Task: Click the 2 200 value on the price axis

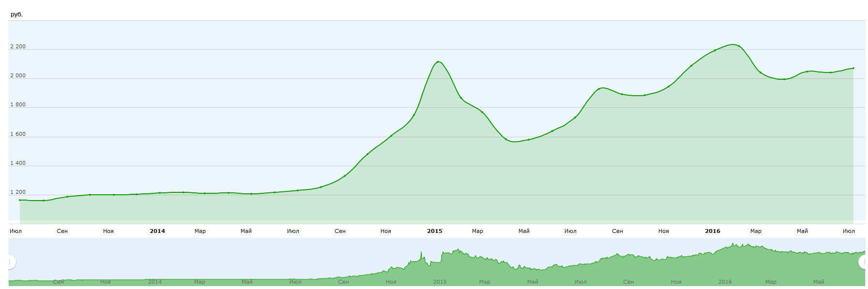Action: (x=18, y=47)
